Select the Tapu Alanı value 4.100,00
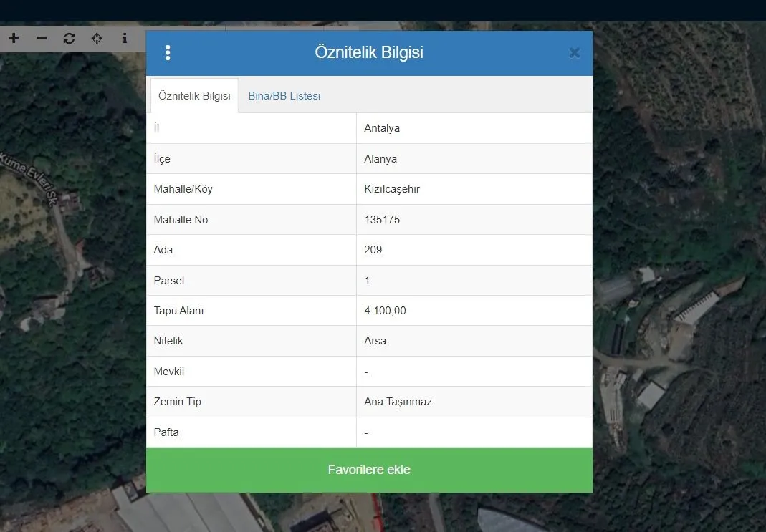The image size is (766, 532). (386, 311)
